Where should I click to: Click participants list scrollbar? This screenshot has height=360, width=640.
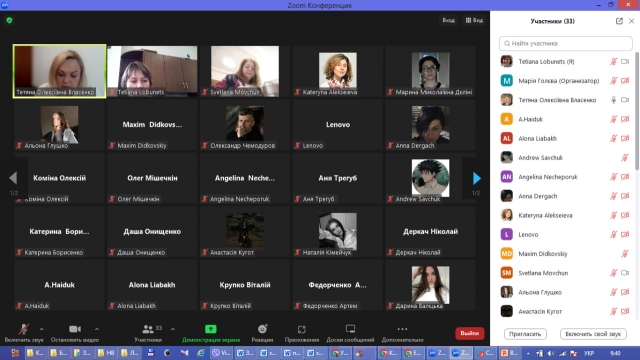(636, 111)
